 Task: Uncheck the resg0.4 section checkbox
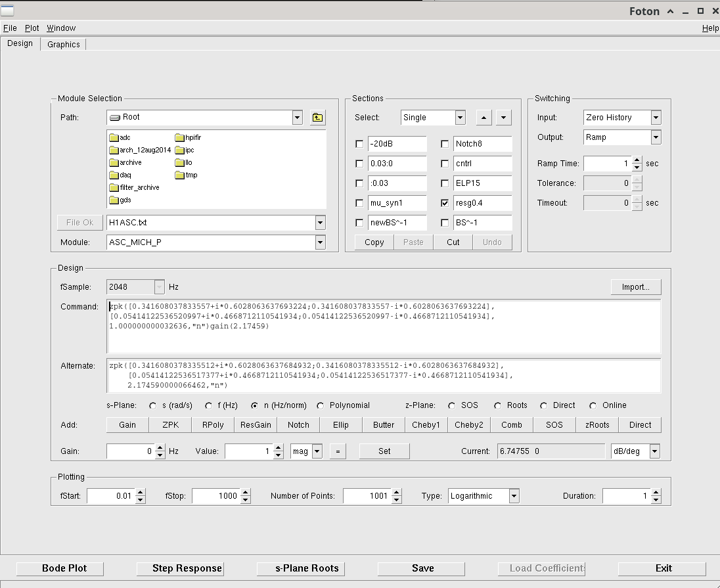click(x=445, y=203)
